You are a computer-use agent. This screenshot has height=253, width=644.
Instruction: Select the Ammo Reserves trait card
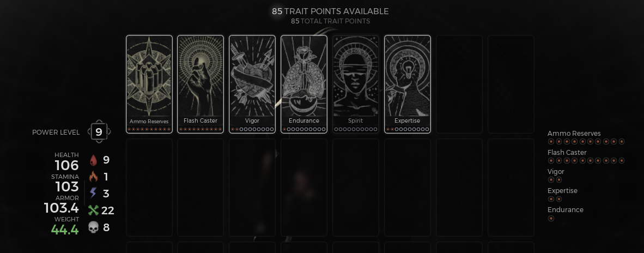click(149, 84)
